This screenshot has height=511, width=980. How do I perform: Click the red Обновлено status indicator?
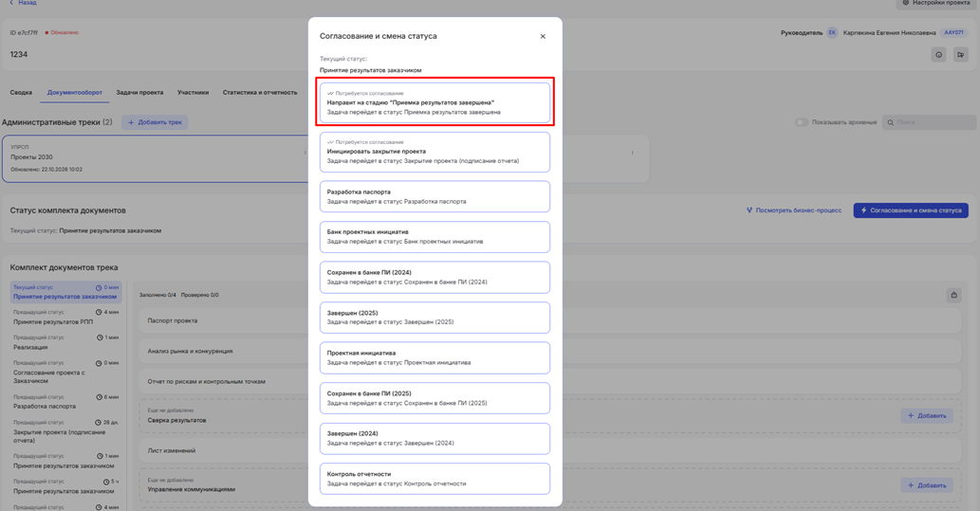pos(62,32)
